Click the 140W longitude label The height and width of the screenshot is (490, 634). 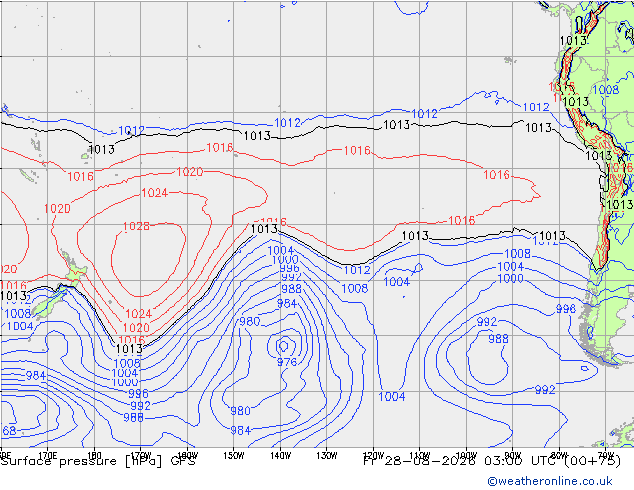tap(280, 456)
